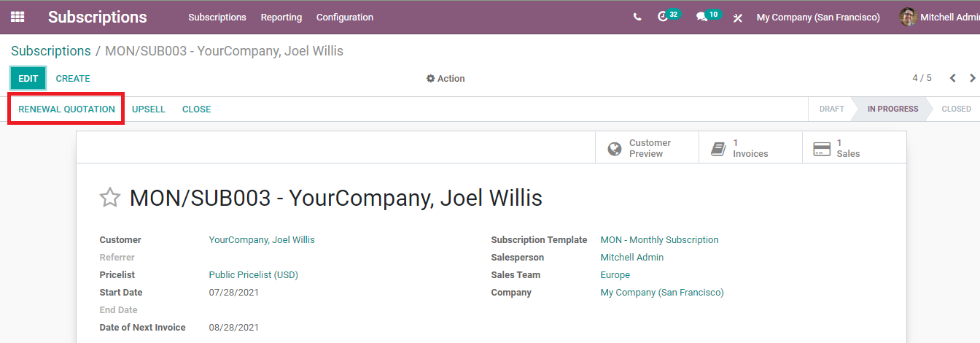Set status to Closed stage
This screenshot has height=343, width=980.
coord(956,109)
